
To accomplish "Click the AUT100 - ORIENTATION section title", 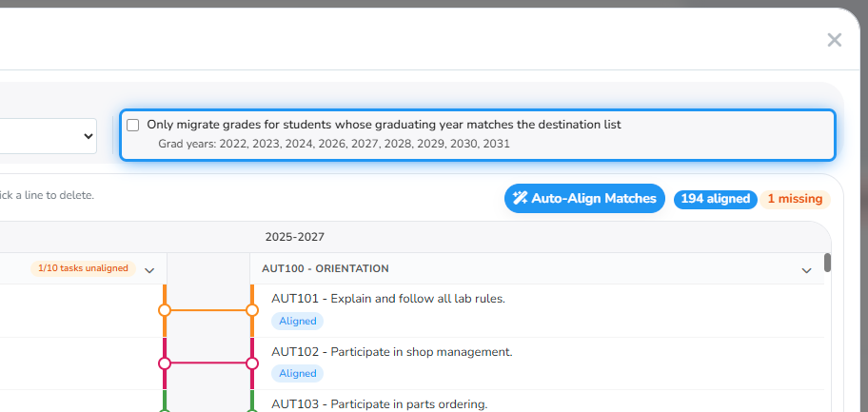I will point(325,268).
